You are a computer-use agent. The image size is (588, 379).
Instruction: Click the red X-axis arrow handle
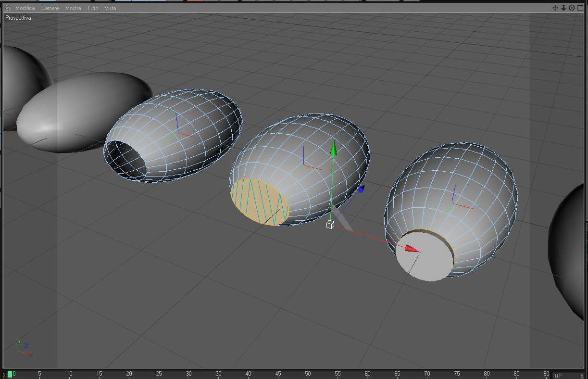[412, 248]
